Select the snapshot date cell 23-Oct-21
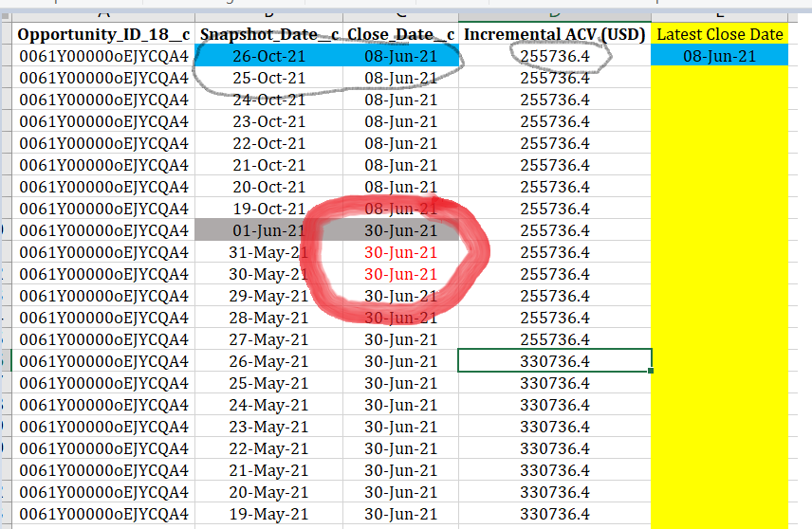This screenshot has height=529, width=812. coord(268,121)
